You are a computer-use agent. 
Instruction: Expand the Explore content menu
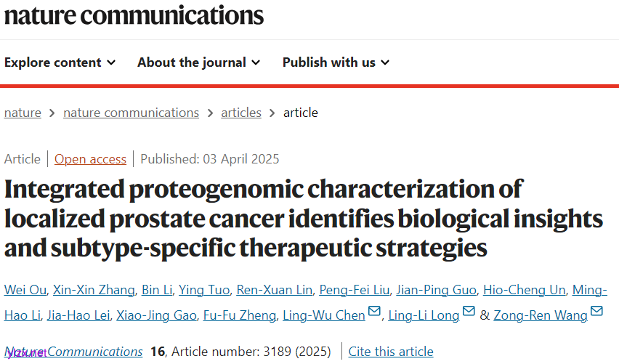point(60,62)
